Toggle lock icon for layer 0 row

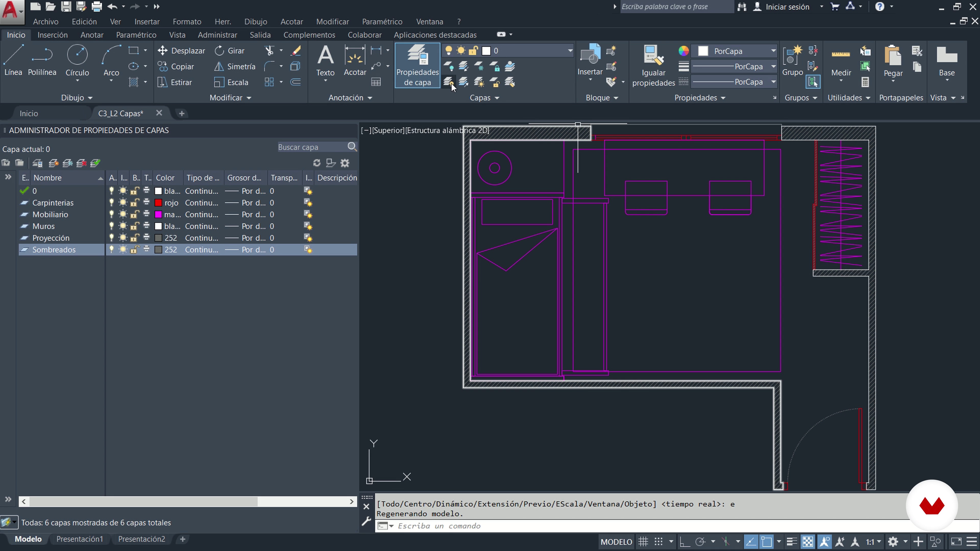(x=134, y=191)
